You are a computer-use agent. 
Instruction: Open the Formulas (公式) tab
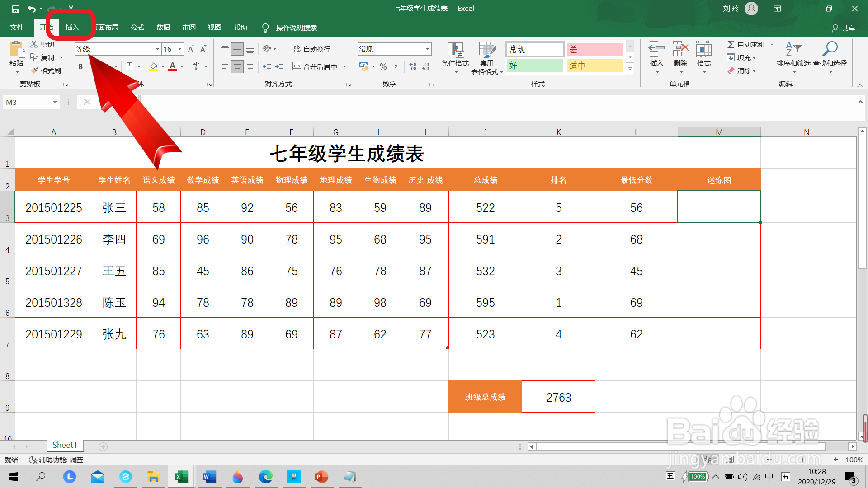tap(137, 28)
